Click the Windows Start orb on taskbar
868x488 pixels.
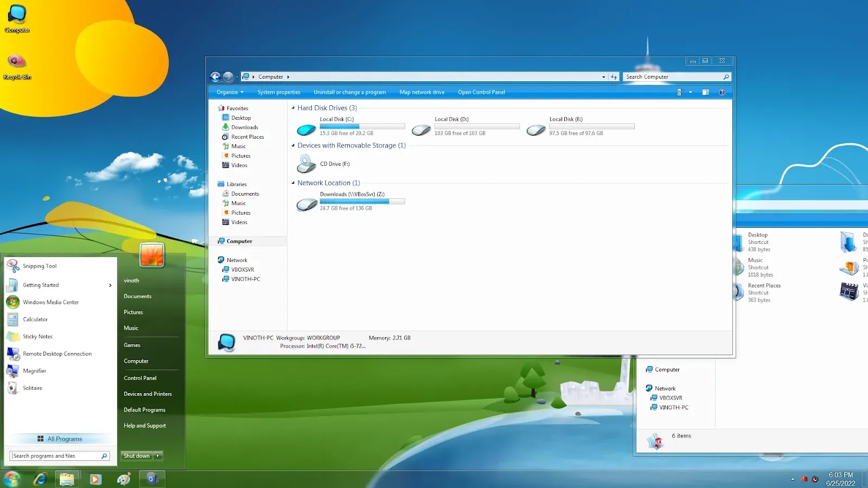click(12, 479)
